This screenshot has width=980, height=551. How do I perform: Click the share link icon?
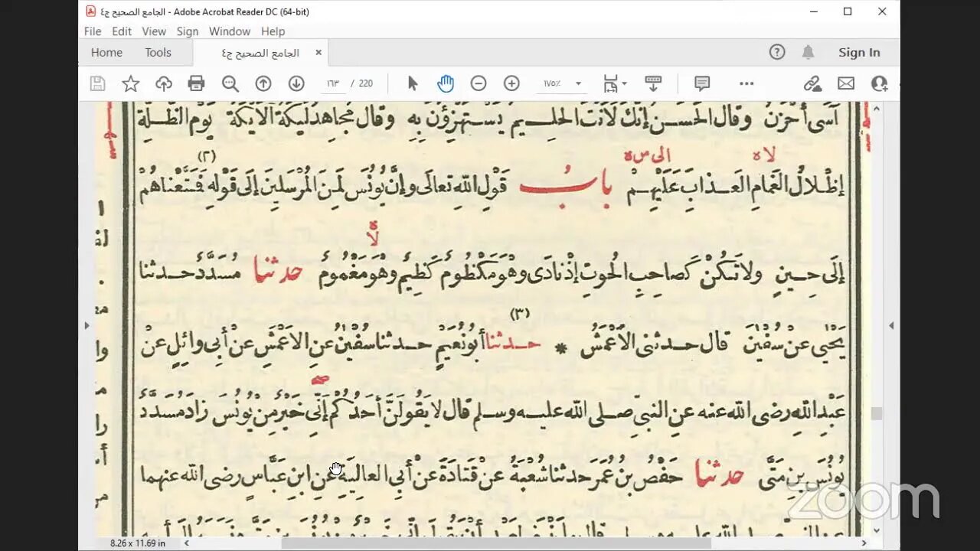pyautogui.click(x=812, y=83)
